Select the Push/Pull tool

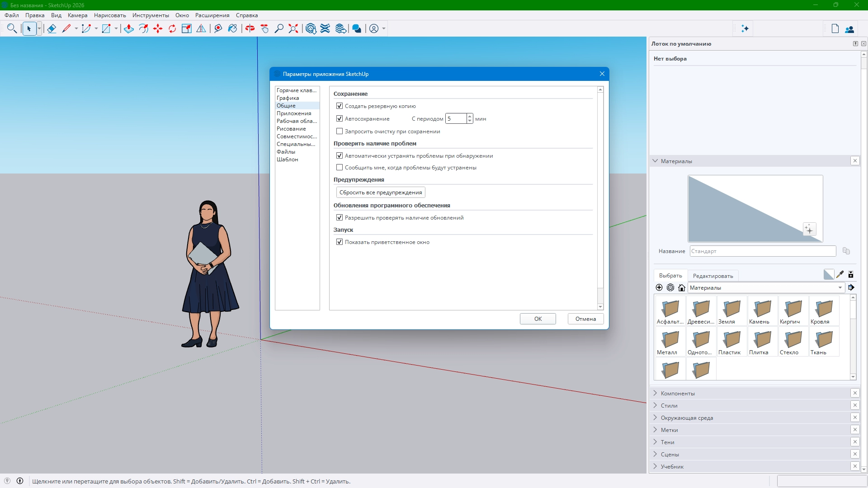tap(129, 29)
